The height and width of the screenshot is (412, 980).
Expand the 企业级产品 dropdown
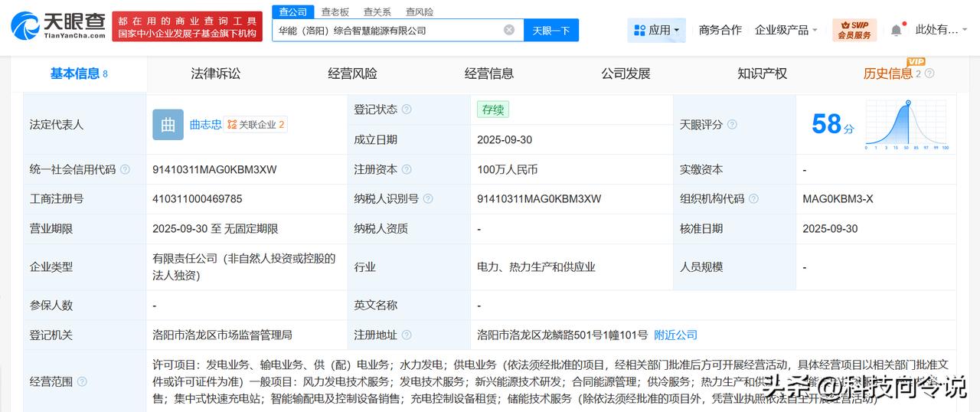tap(786, 30)
